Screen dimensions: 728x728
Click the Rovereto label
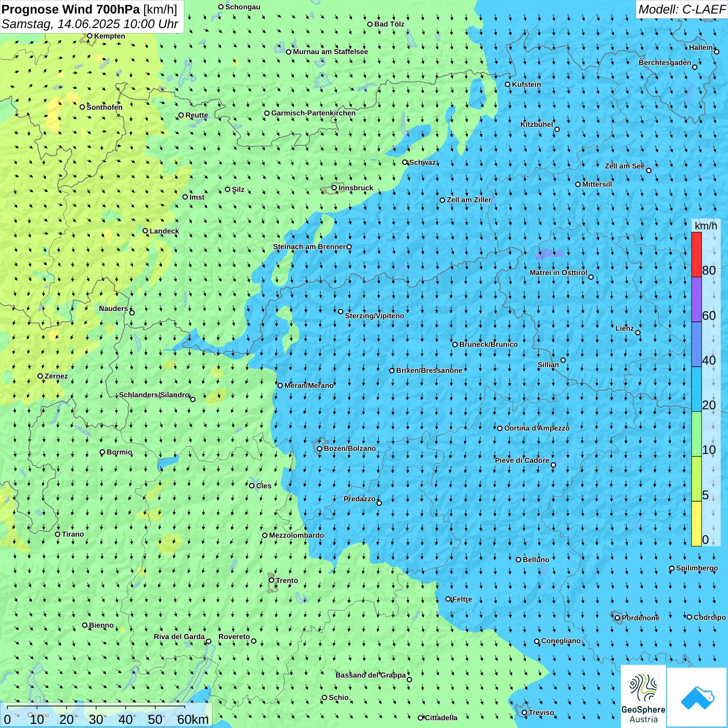tap(234, 636)
